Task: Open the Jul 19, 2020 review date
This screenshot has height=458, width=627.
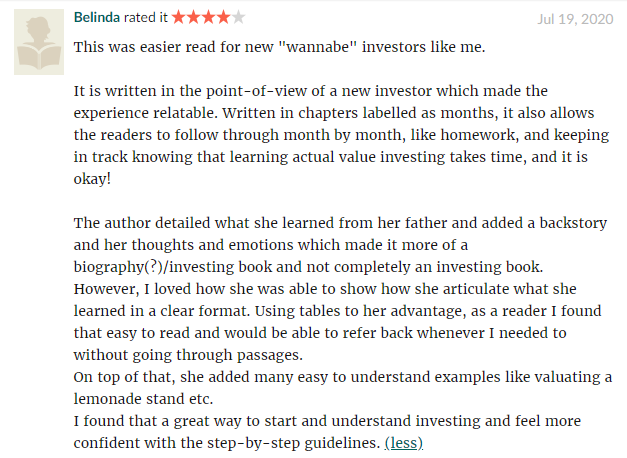Action: (575, 19)
